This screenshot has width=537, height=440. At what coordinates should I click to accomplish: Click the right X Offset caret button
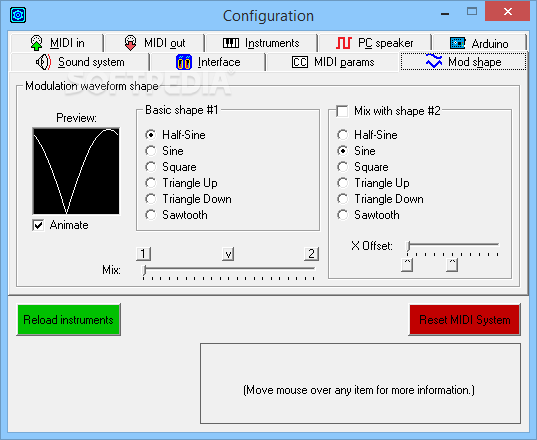click(x=452, y=265)
